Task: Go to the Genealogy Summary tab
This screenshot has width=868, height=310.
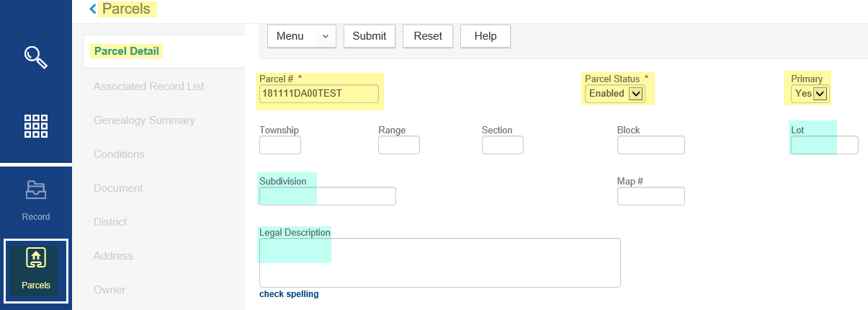Action: 144,120
